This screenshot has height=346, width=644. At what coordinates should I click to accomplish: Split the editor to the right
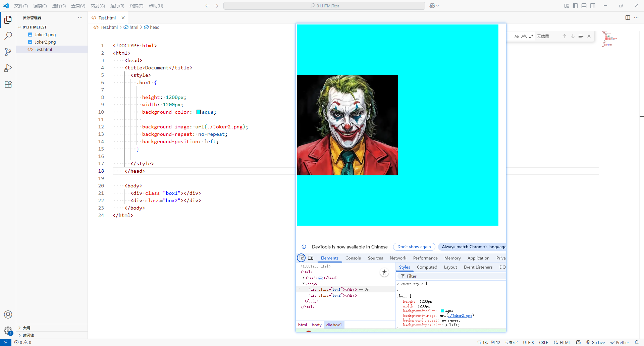[x=628, y=18]
